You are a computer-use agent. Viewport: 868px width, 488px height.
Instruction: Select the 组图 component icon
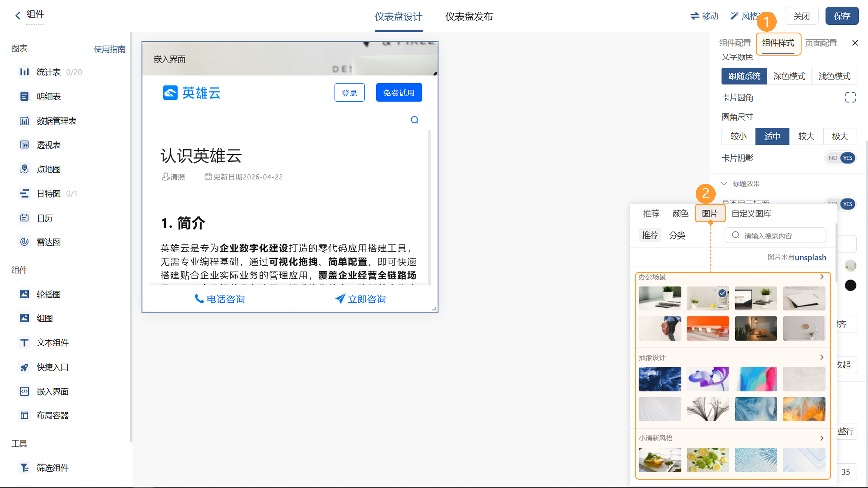(24, 318)
